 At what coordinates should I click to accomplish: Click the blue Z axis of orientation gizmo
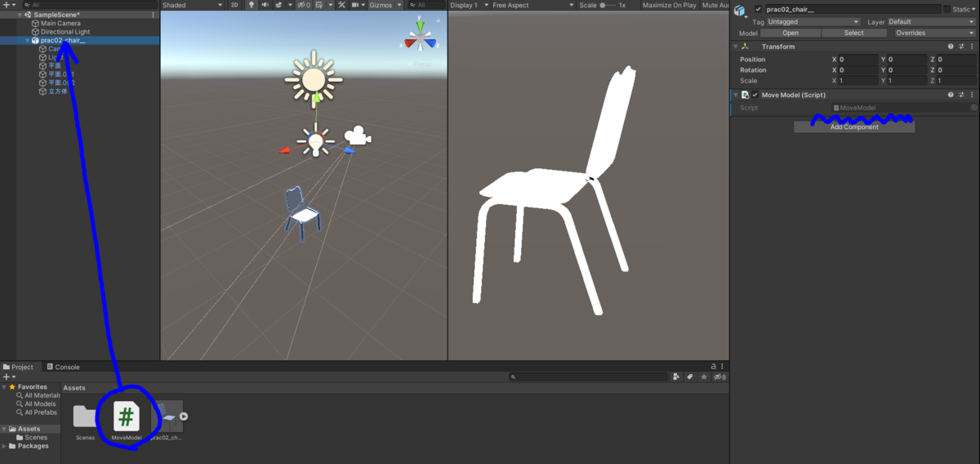[430, 43]
